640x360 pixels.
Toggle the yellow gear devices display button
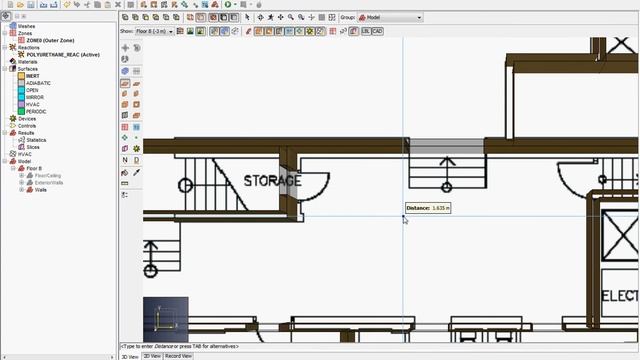pos(310,31)
